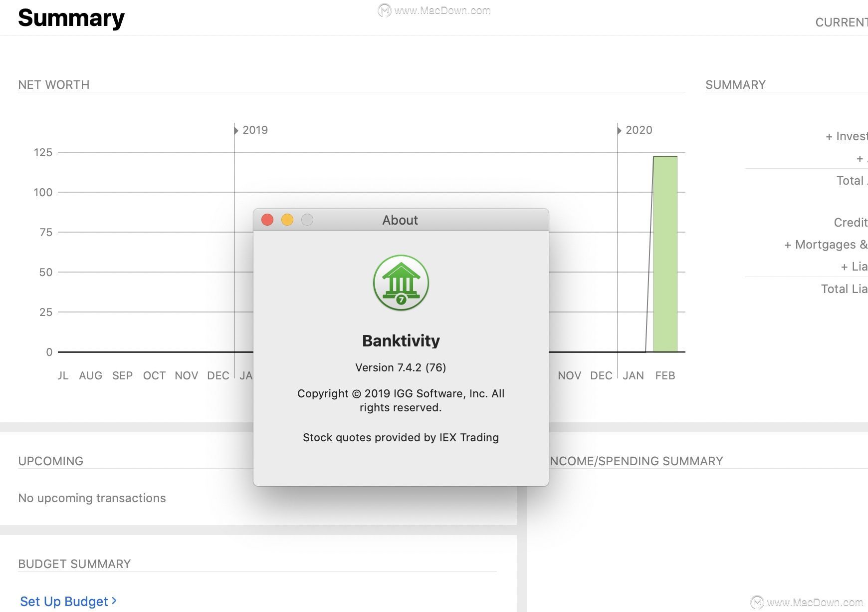Click the 'Credit' summary row
The image size is (868, 612).
[851, 223]
